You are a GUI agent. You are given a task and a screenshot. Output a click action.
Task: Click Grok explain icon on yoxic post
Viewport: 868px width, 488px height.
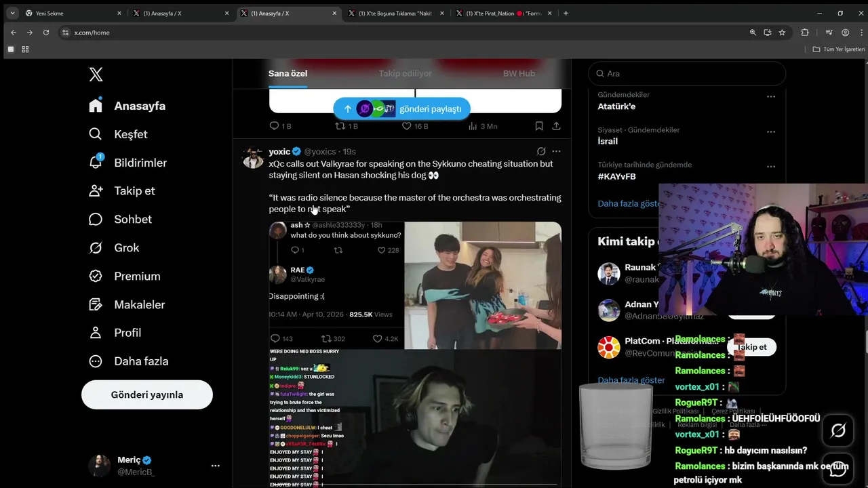coord(541,151)
